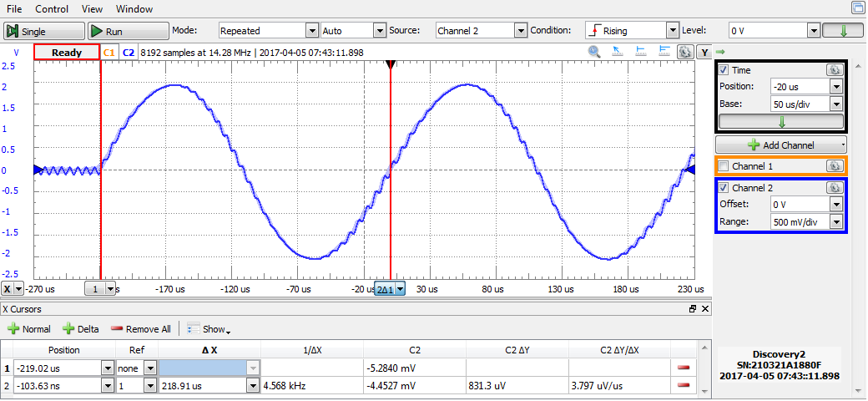Image resolution: width=868 pixels, height=401 pixels.
Task: Click Remove All cursors
Action: click(141, 329)
